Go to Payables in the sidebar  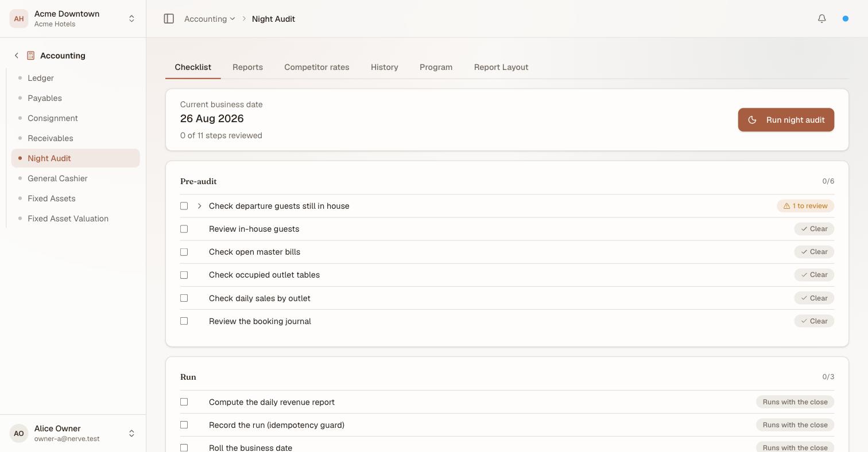coord(75,98)
